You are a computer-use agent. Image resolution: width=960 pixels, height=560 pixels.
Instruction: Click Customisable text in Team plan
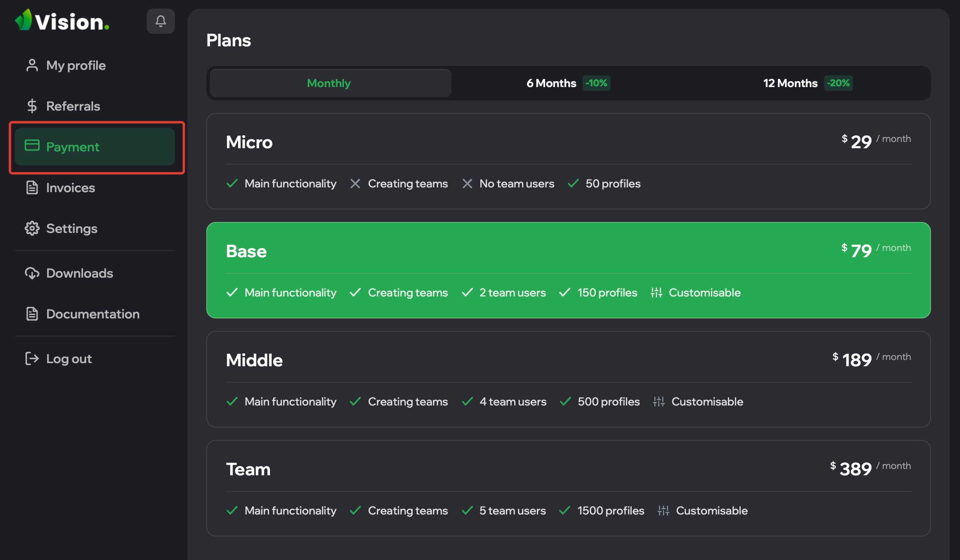(712, 511)
